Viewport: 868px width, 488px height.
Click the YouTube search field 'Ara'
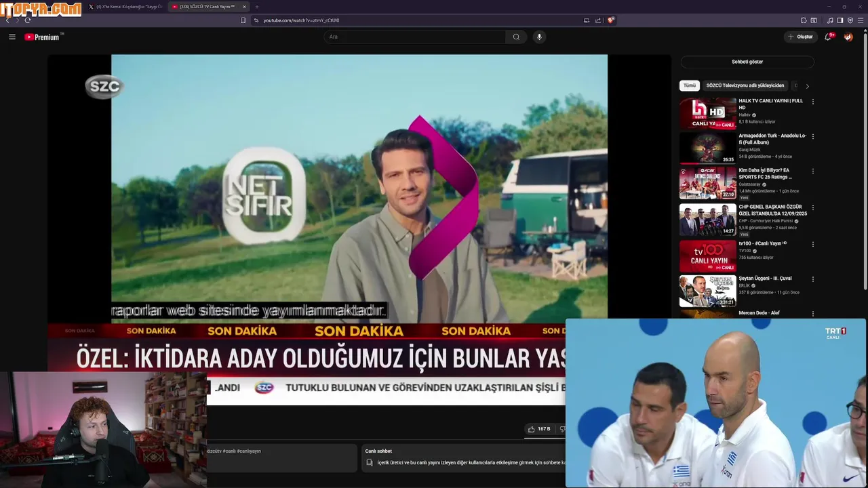click(x=414, y=37)
